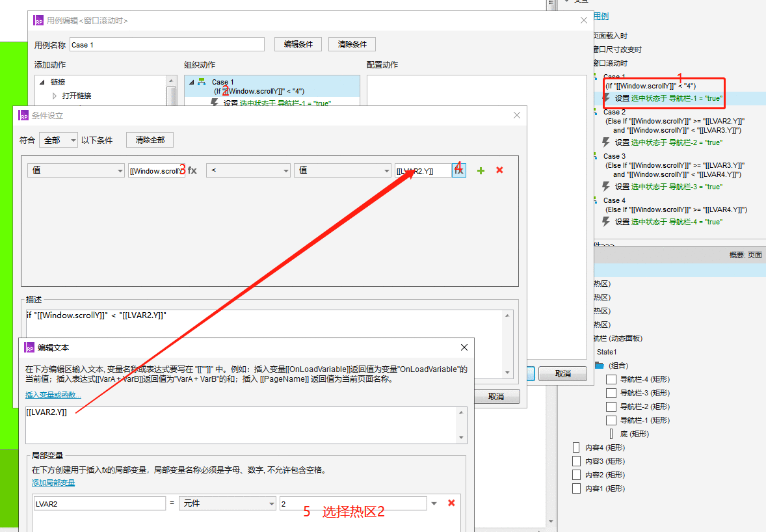Click the 编辑条件 button
Image resolution: width=766 pixels, height=532 pixels.
298,44
